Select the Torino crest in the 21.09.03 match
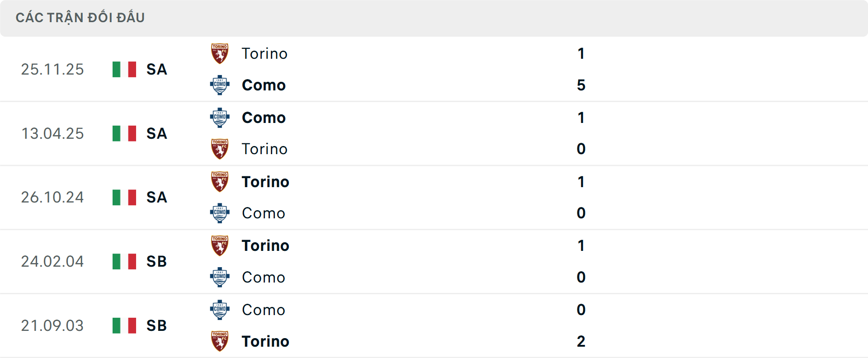Screen dimensions: 868x358 (x=220, y=341)
